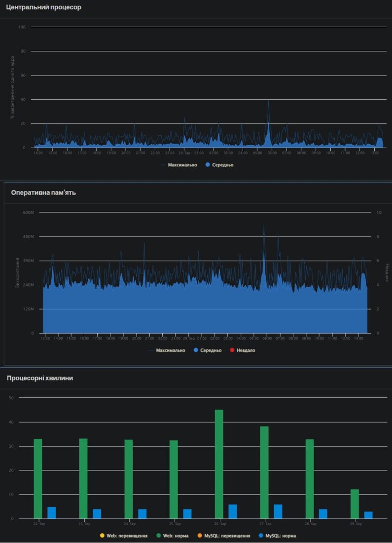Click the 120M label on memory axis
The image size is (392, 543).
point(29,309)
